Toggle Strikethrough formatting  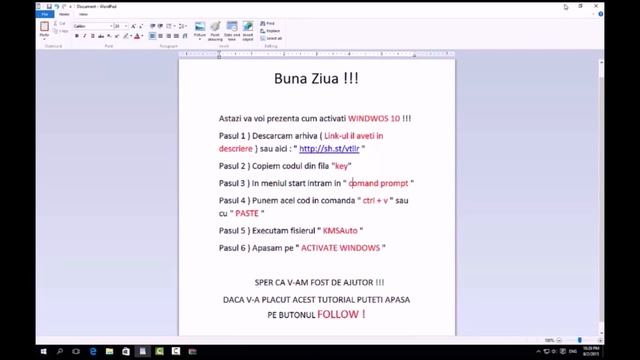tap(101, 36)
